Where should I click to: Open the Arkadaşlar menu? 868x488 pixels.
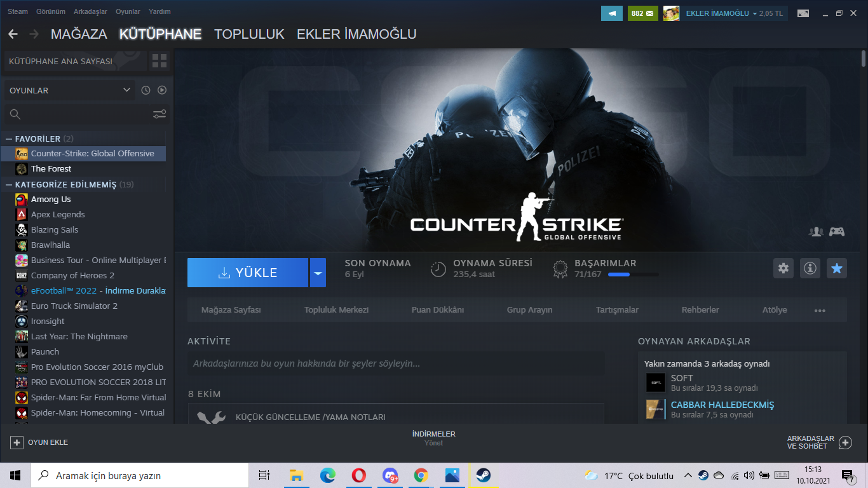click(90, 11)
